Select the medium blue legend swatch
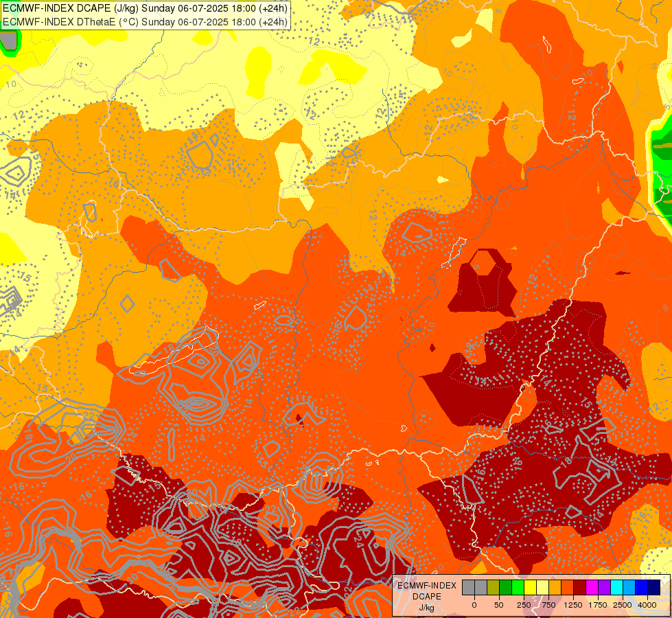Image resolution: width=672 pixels, height=618 pixels. tap(642, 587)
